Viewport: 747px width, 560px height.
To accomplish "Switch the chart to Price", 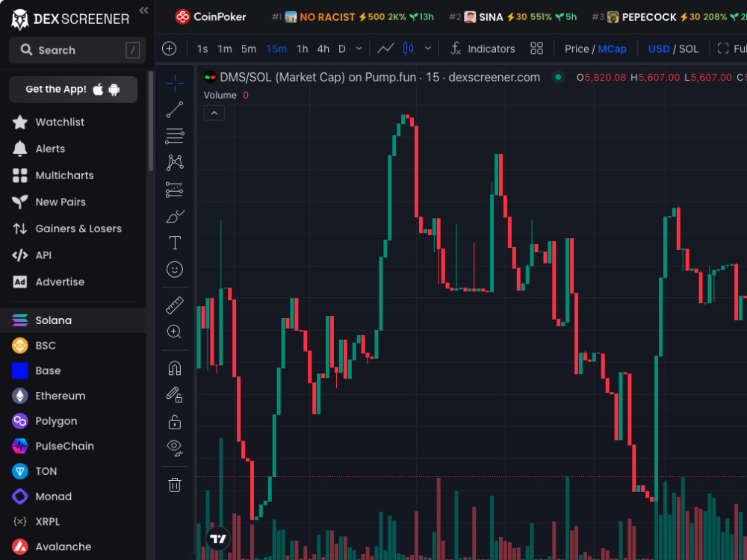I will coord(577,49).
